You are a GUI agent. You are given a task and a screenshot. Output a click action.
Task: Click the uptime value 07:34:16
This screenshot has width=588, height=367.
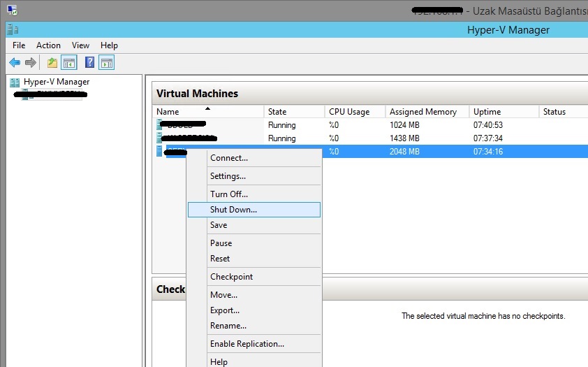pyautogui.click(x=488, y=152)
